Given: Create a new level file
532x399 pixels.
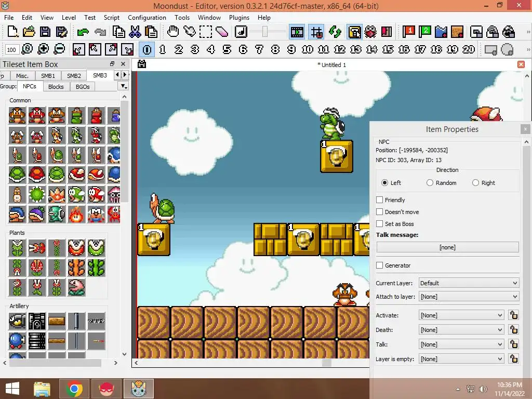Looking at the screenshot, I should [12, 32].
